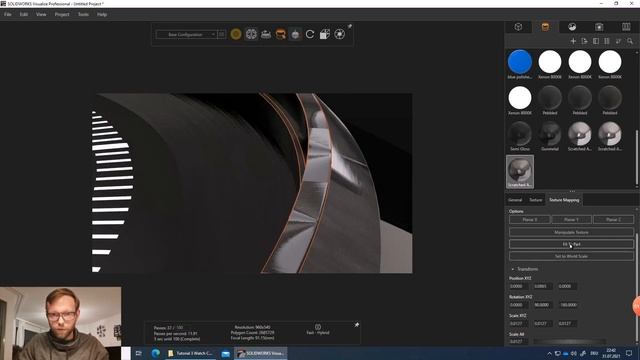Screen dimensions: 640x360
Task: Click the single-pane layout icon in the palette
Action: pyautogui.click(x=596, y=41)
